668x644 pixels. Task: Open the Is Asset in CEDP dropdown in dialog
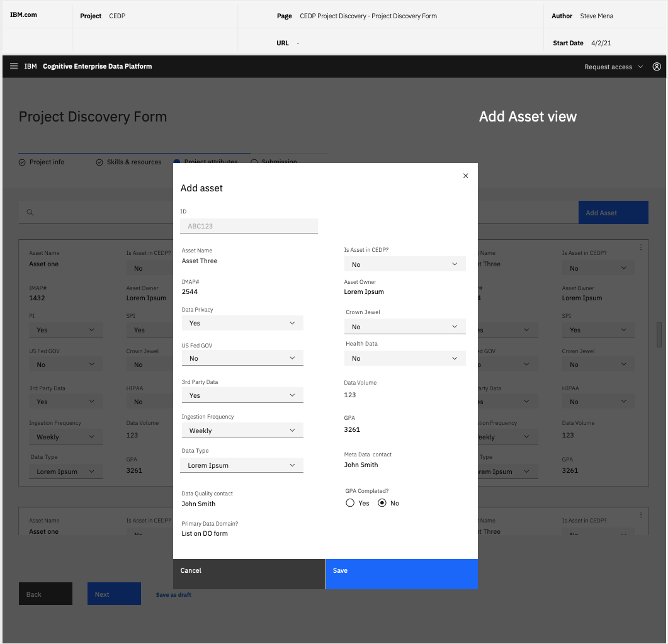click(405, 264)
